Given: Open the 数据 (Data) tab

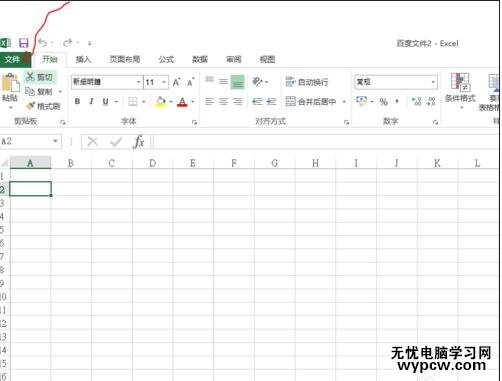Looking at the screenshot, I should click(x=200, y=59).
